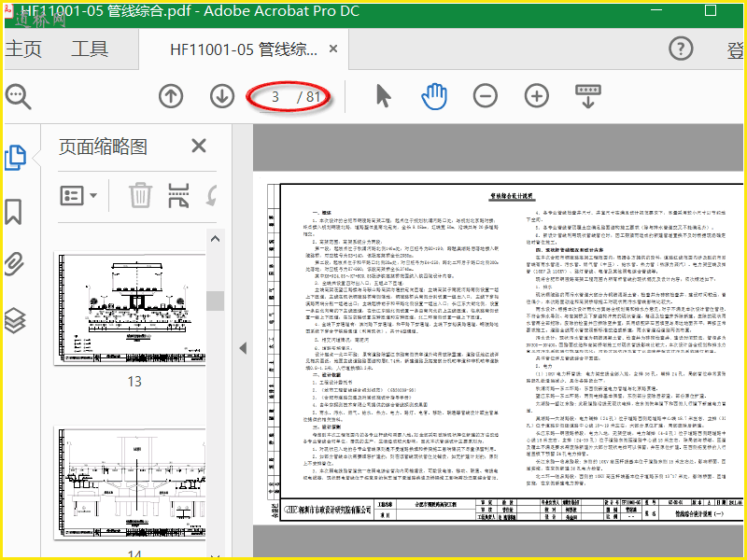Screen dimensions: 747x560
Task: Click the current page number field
Action: point(275,97)
